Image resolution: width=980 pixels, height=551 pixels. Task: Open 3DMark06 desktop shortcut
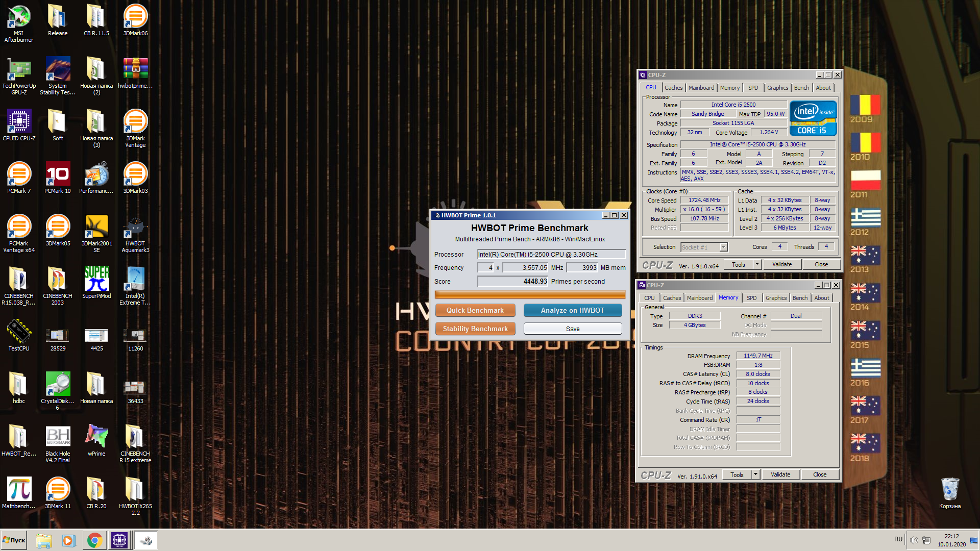pyautogui.click(x=135, y=20)
